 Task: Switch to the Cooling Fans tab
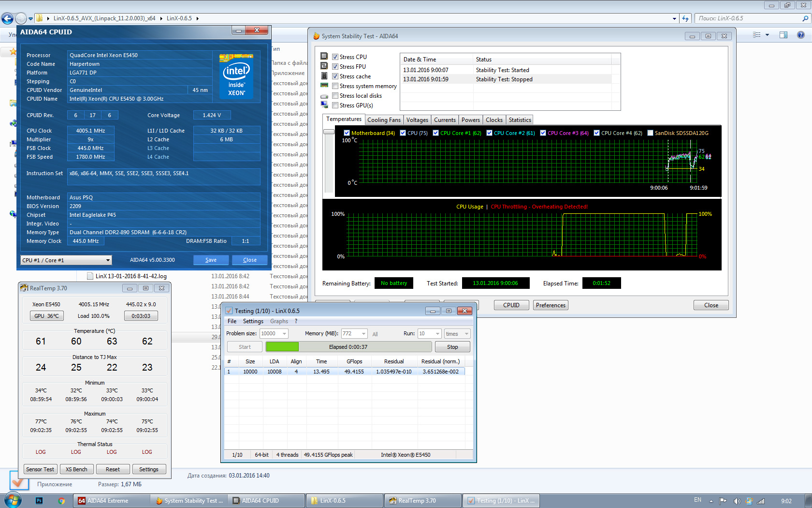click(x=384, y=120)
